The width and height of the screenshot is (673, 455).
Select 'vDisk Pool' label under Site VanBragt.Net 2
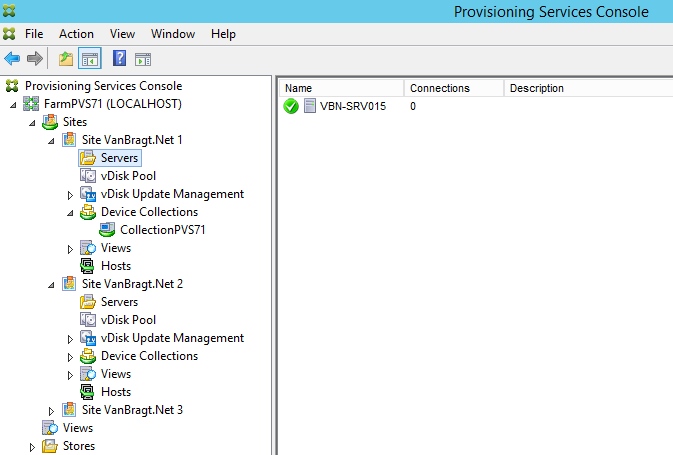pos(128,320)
